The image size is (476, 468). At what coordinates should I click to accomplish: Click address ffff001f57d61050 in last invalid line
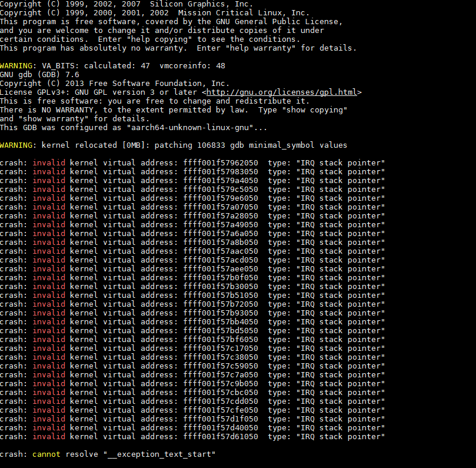pos(221,437)
